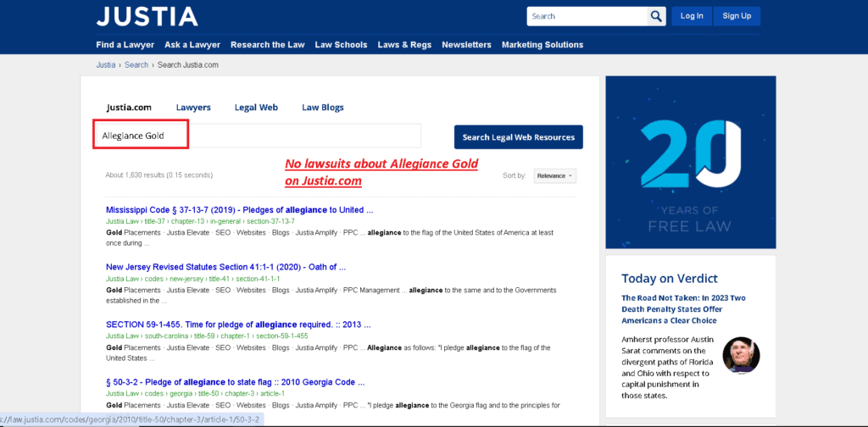
Task: Click the Allegiance Gold search field
Action: point(258,136)
